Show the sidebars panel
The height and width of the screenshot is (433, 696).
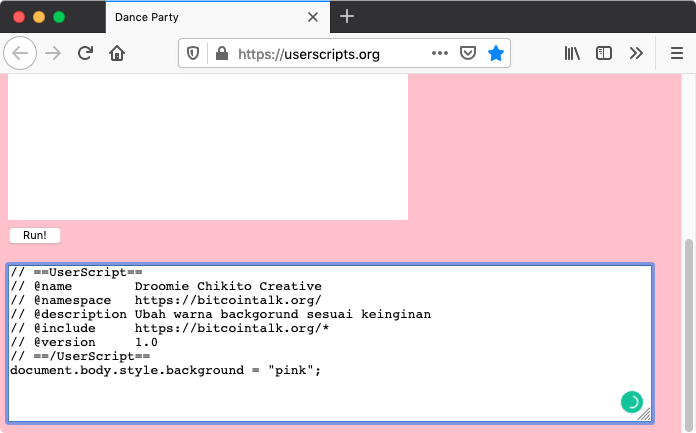tap(604, 53)
